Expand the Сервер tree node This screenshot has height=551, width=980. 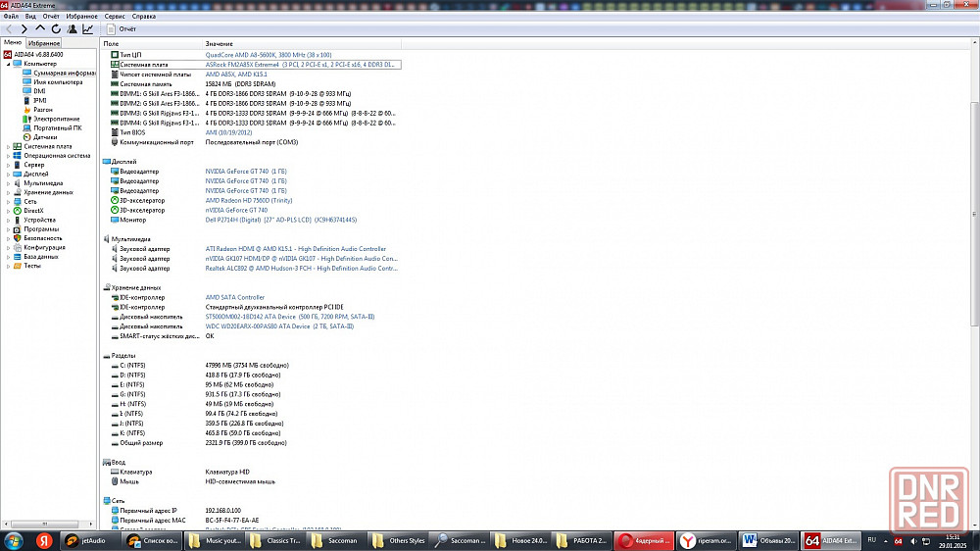8,165
